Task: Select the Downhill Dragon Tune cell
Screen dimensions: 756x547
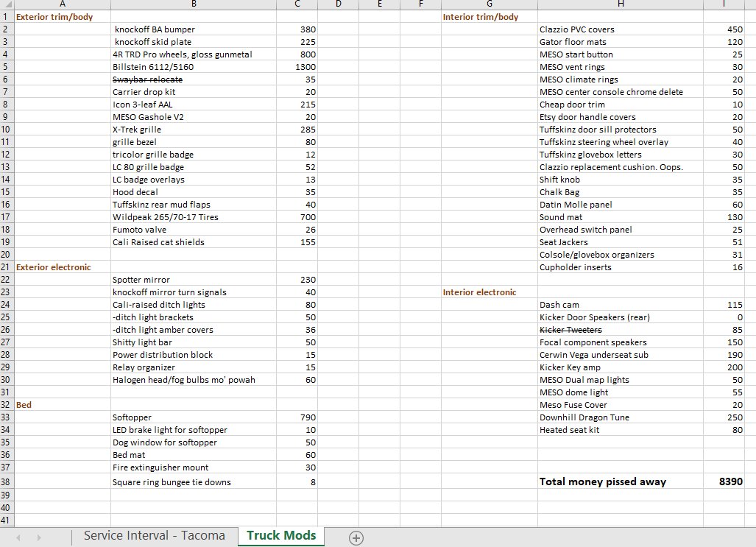Action: [x=621, y=417]
